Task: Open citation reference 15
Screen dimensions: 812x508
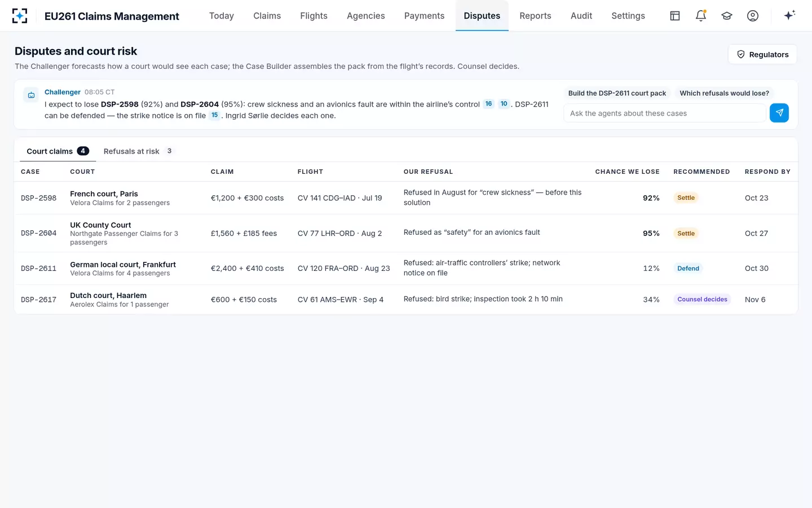Action: pos(214,115)
